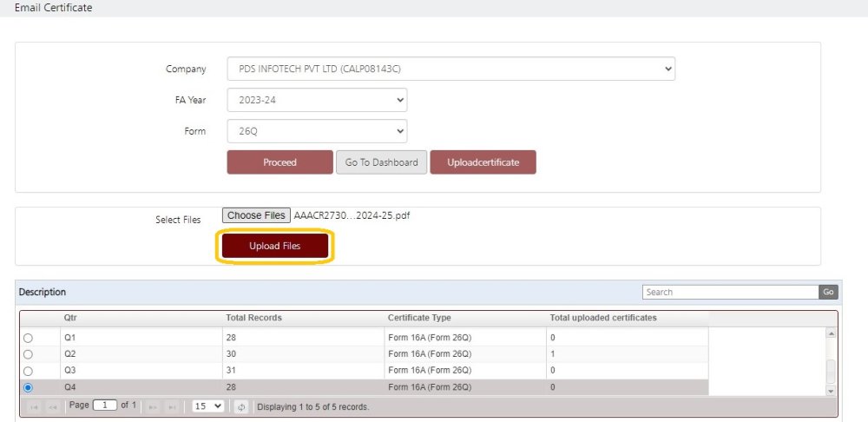The height and width of the screenshot is (422, 868).
Task: Click the scrollbar up arrow in grid
Action: pyautogui.click(x=831, y=333)
